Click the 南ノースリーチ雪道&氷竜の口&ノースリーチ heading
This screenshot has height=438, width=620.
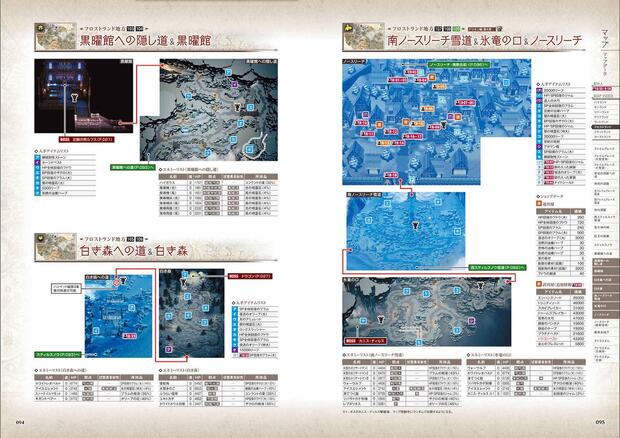click(x=484, y=41)
